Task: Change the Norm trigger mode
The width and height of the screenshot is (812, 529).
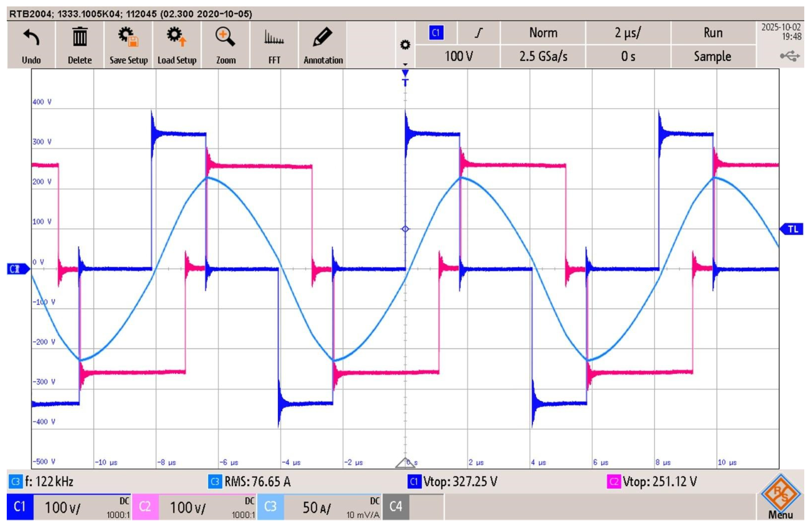Action: (543, 33)
